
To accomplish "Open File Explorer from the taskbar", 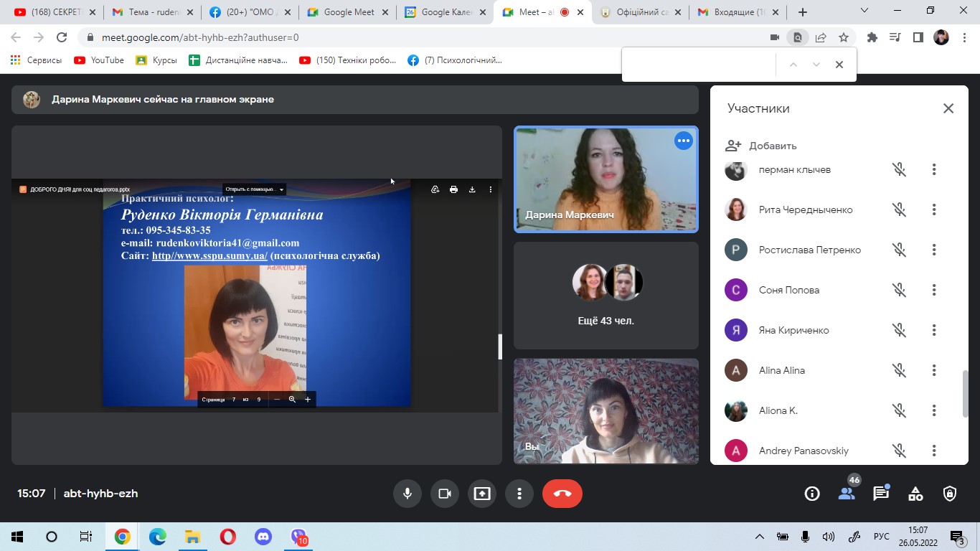I will 192,537.
